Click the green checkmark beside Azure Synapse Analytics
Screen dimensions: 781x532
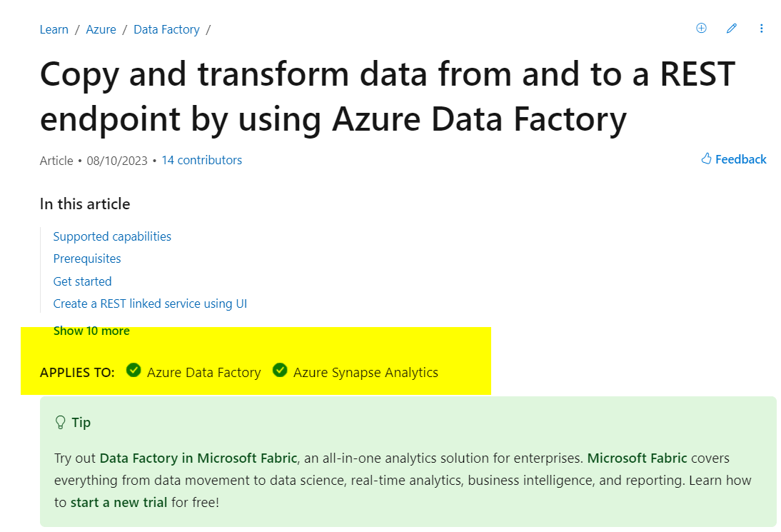tap(279, 371)
